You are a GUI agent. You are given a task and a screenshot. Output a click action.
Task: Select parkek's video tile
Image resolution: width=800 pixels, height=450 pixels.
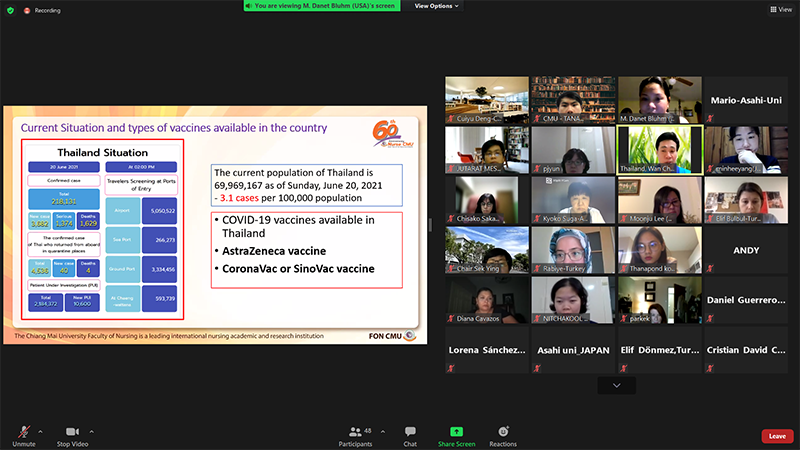coord(660,300)
